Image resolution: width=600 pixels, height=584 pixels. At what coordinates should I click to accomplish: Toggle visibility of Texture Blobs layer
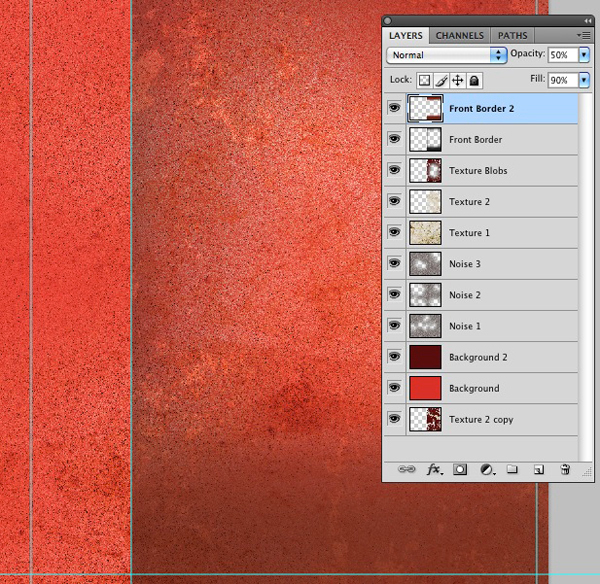(x=394, y=170)
